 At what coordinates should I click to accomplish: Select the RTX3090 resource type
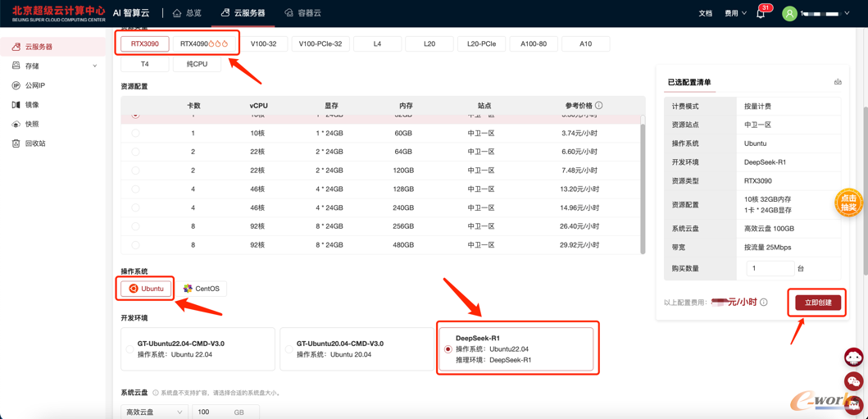pos(144,43)
